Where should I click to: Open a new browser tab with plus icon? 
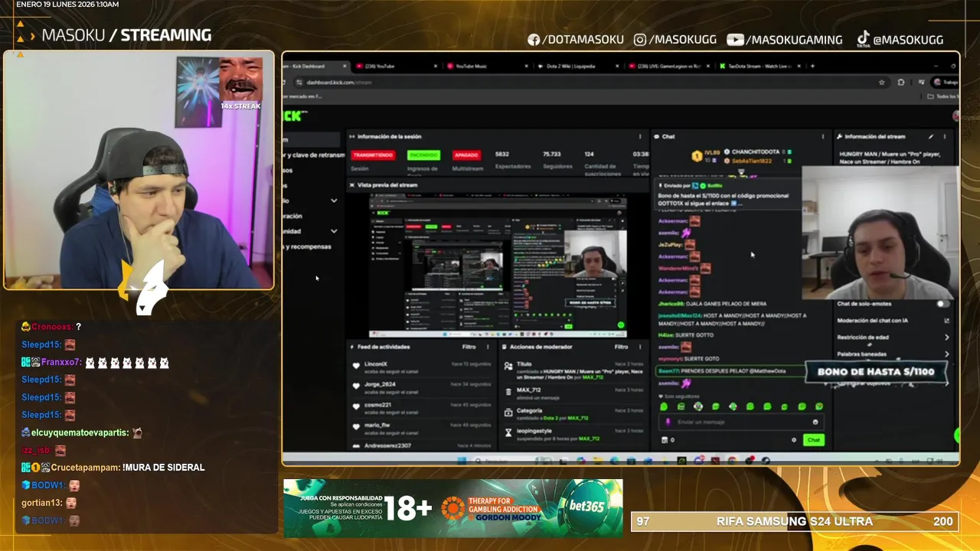coord(812,66)
